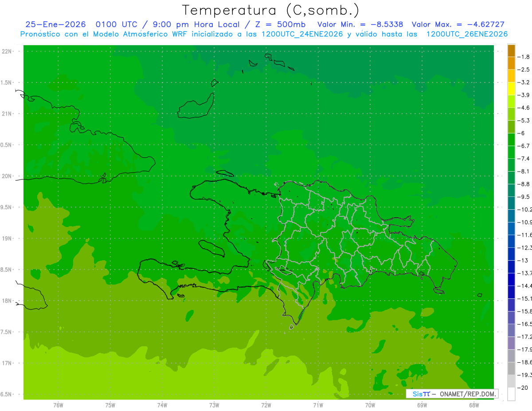532x411 pixels.
Task: Click the "22N" latitude label
Action: (7, 51)
